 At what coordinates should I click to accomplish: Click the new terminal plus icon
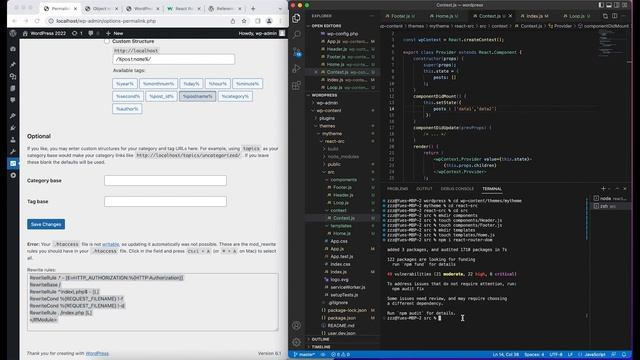603,189
